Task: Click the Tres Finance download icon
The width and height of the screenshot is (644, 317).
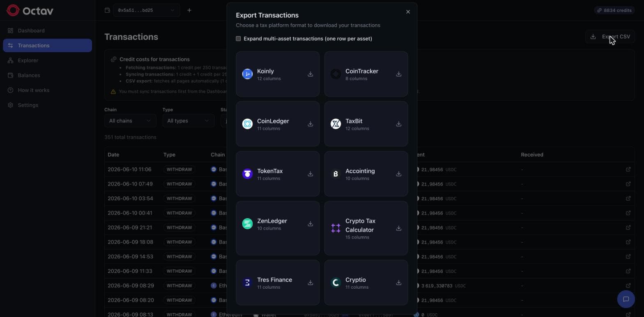Action: click(310, 283)
